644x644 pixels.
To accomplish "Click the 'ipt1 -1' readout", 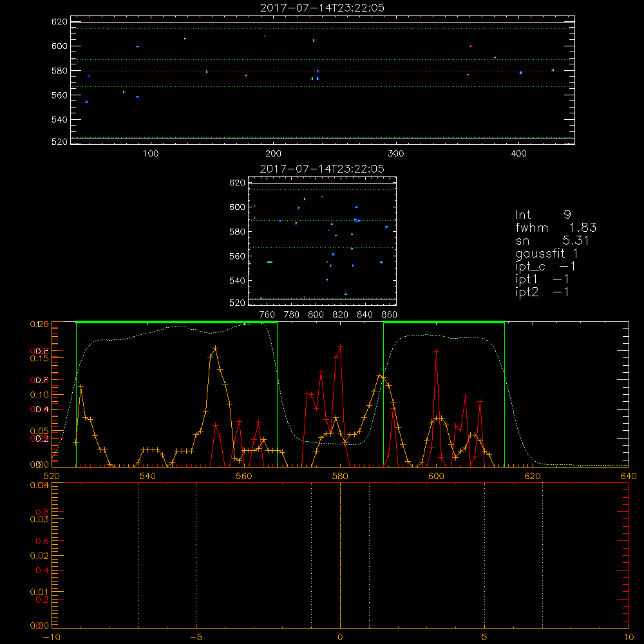I will pyautogui.click(x=542, y=279).
